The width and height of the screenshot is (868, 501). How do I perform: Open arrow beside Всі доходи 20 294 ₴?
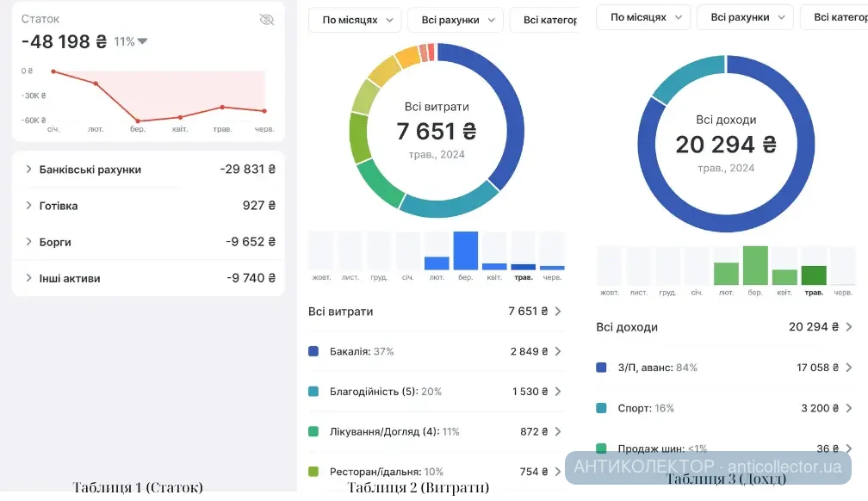[848, 327]
